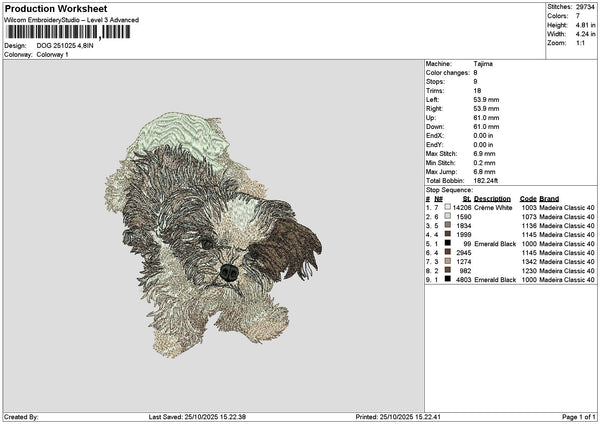Viewport: 600px width, 424px height.
Task: Select the color swatch in stop row 2
Action: pyautogui.click(x=447, y=216)
